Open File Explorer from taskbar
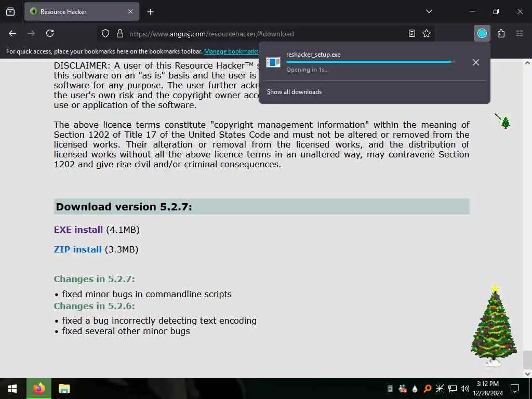 pos(64,389)
